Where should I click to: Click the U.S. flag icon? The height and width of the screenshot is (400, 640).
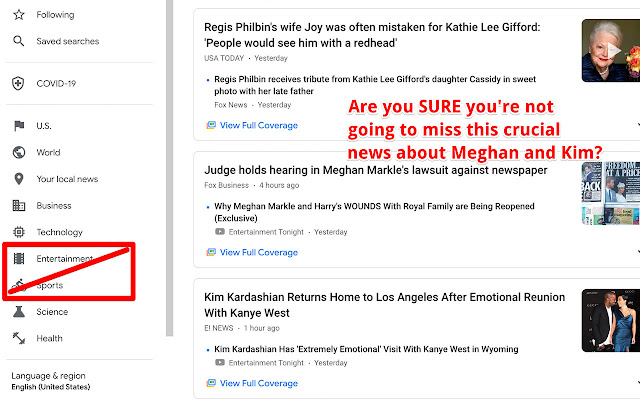[19, 126]
